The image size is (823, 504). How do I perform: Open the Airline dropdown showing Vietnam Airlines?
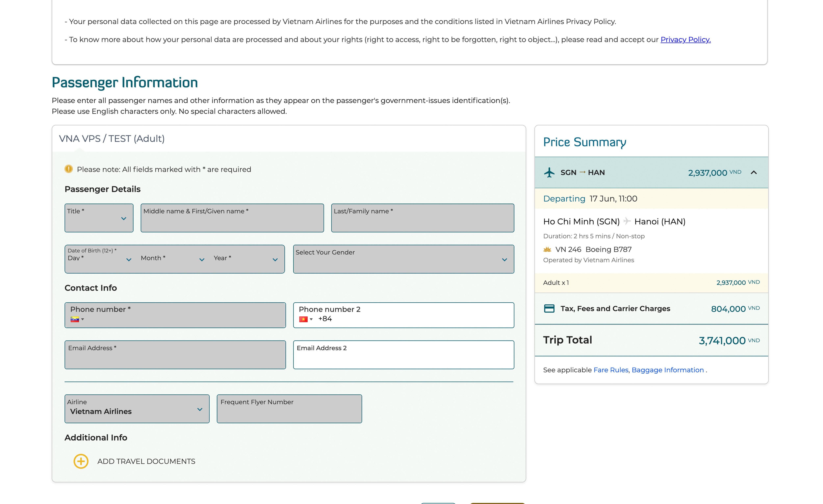point(137,409)
